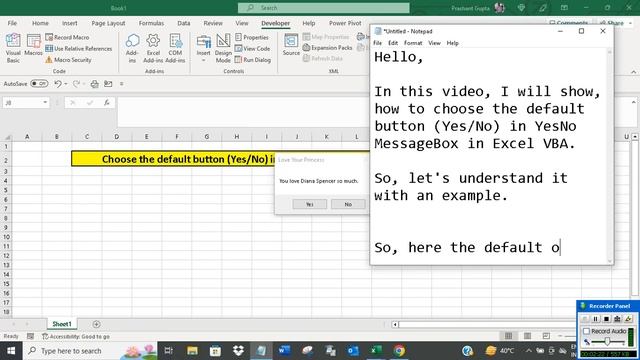
Task: Click the Excel zoom slider
Action: coord(567,336)
